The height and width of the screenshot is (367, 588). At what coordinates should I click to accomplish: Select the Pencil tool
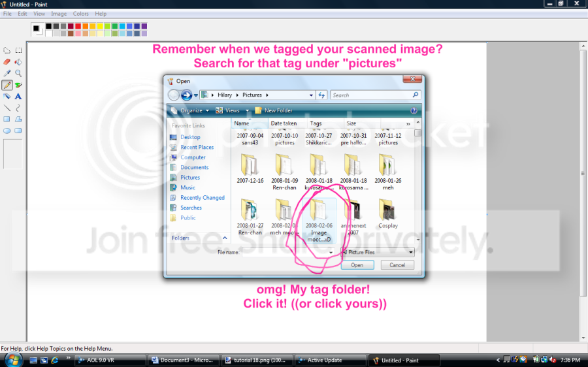click(7, 85)
